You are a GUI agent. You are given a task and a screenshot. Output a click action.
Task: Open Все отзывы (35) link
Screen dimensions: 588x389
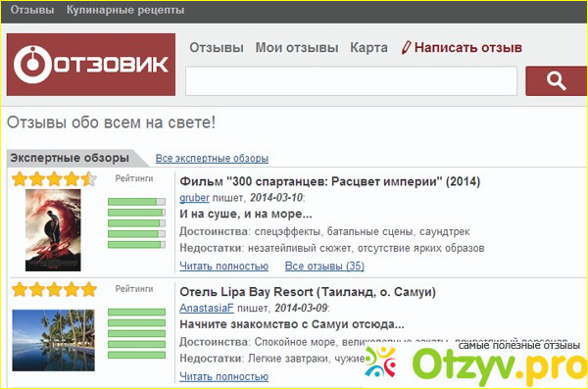324,266
